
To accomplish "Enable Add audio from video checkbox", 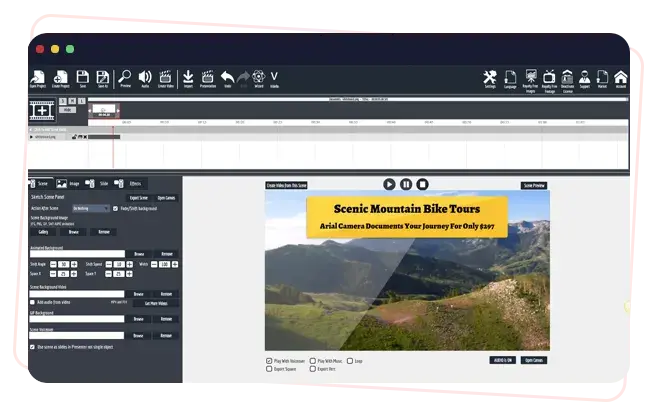I will tap(33, 302).
